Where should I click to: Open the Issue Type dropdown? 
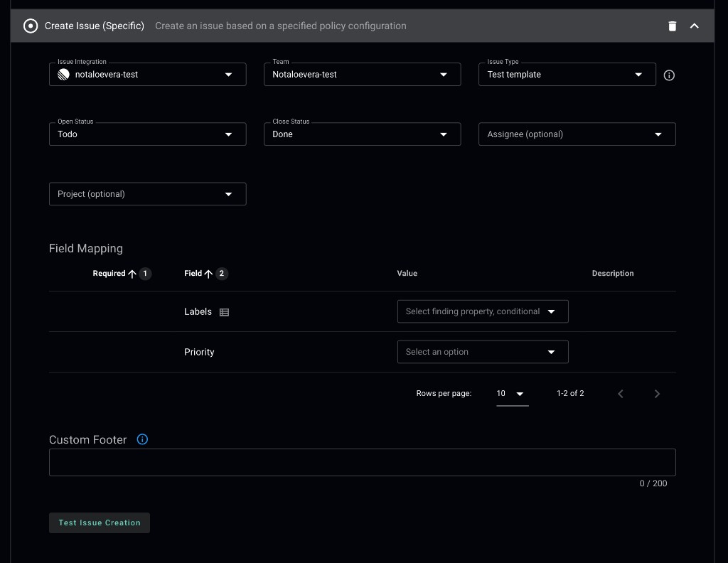pyautogui.click(x=567, y=74)
